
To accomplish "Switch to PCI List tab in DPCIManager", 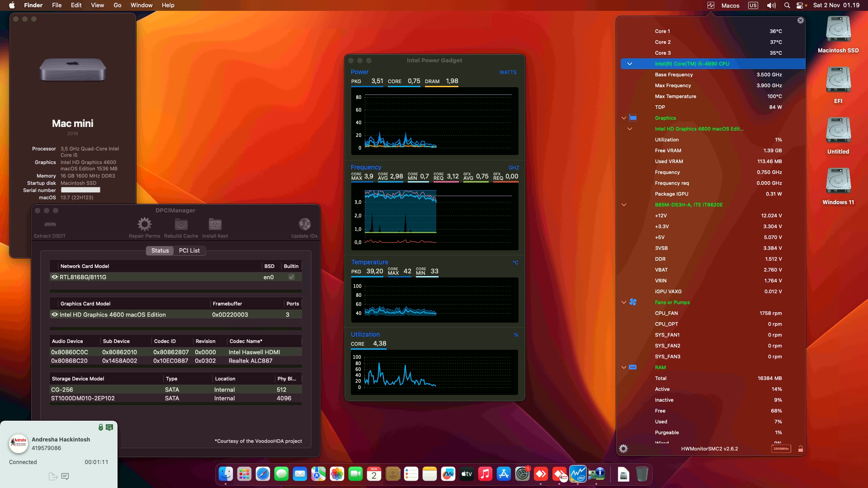I will (x=189, y=251).
